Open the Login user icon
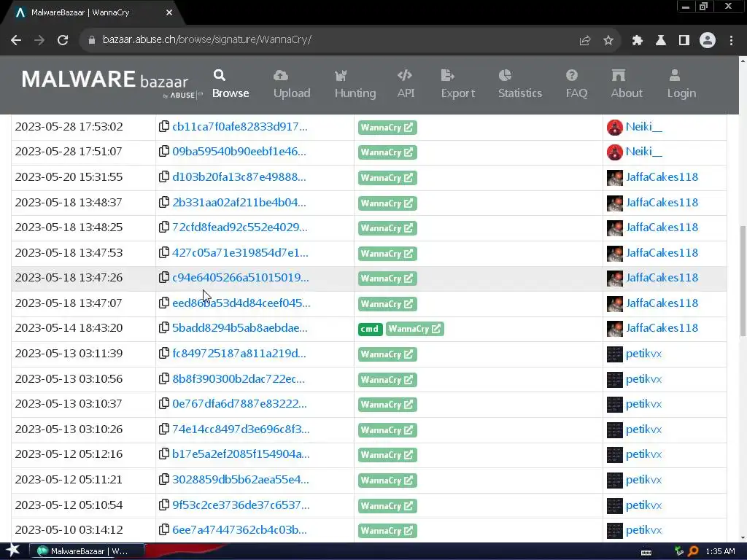Screen dimensions: 747x560 (x=675, y=75)
